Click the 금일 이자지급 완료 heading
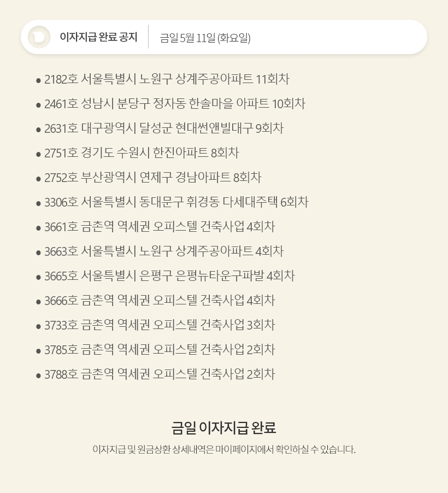 coord(223,427)
